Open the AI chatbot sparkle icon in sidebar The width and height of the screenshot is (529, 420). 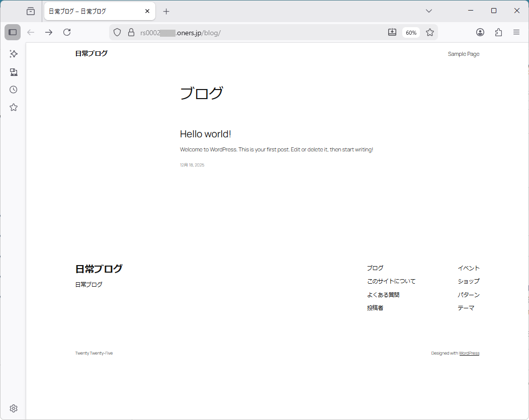tap(13, 54)
